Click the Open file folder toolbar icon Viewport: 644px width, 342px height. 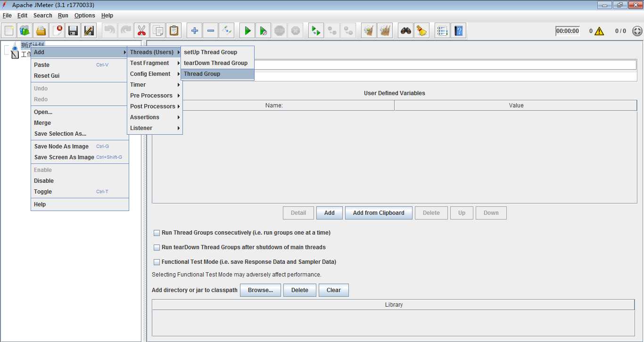click(41, 31)
